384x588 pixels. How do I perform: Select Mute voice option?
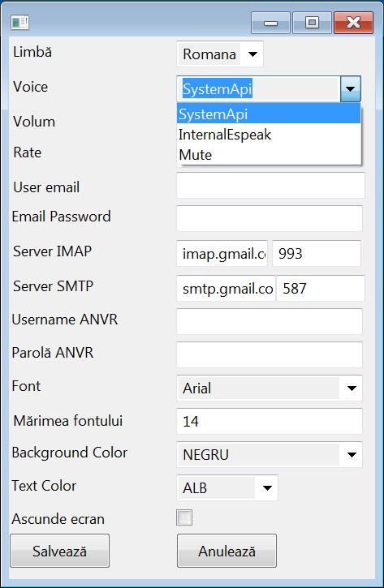click(x=269, y=154)
